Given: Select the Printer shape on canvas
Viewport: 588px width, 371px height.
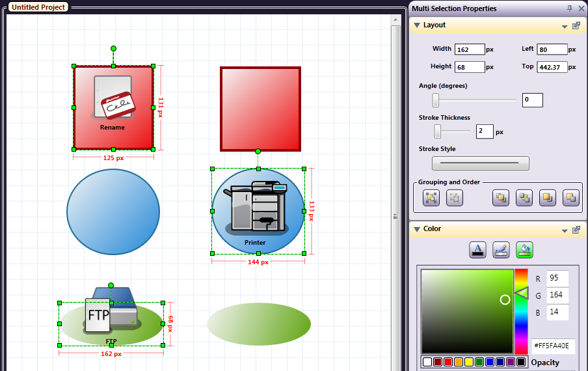Looking at the screenshot, I should tap(258, 212).
